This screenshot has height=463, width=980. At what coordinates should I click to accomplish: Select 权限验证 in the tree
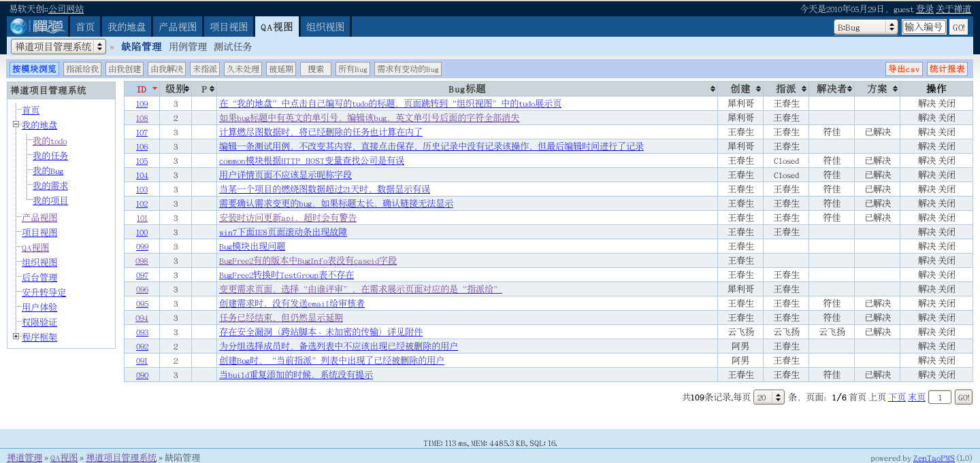(39, 322)
